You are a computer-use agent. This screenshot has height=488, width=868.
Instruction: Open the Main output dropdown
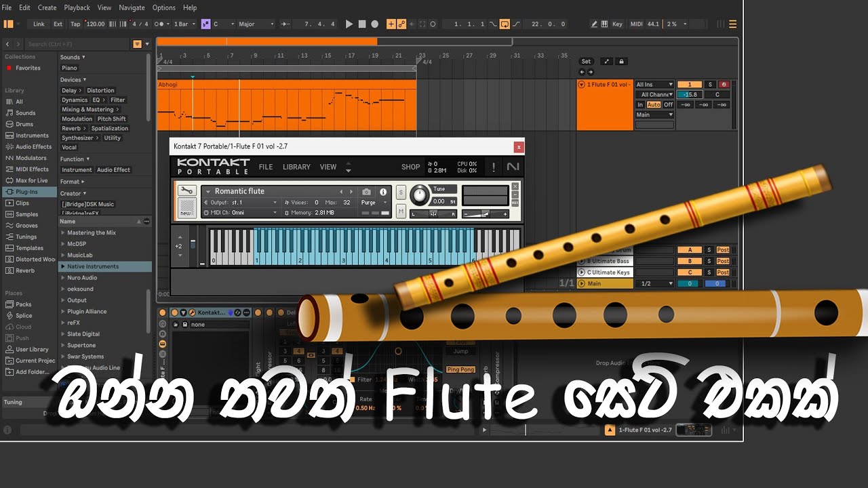654,115
